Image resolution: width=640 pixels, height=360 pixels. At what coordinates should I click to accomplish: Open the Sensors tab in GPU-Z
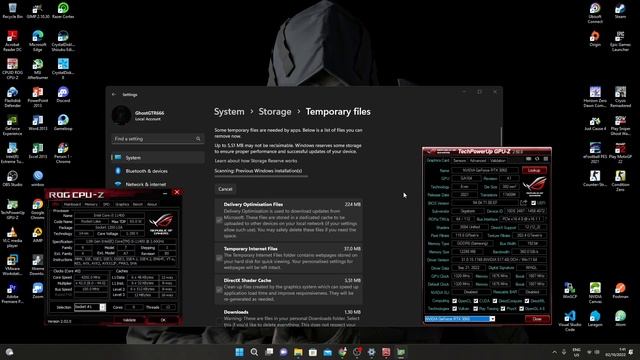[x=460, y=160]
